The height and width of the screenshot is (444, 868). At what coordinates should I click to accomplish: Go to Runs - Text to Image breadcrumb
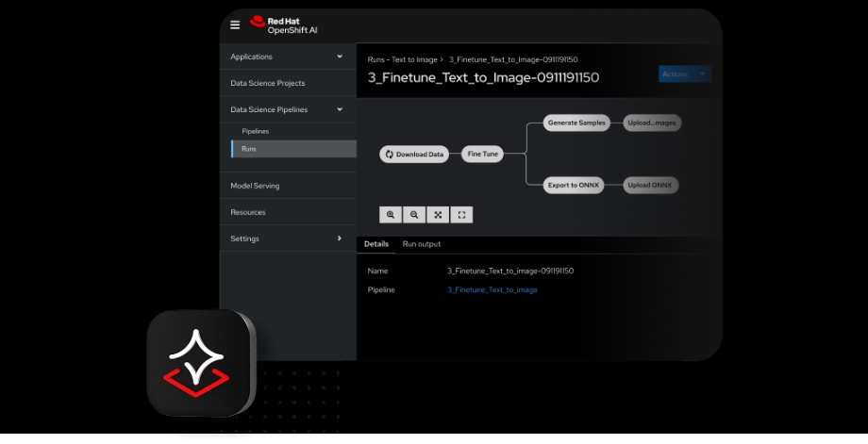coord(402,59)
